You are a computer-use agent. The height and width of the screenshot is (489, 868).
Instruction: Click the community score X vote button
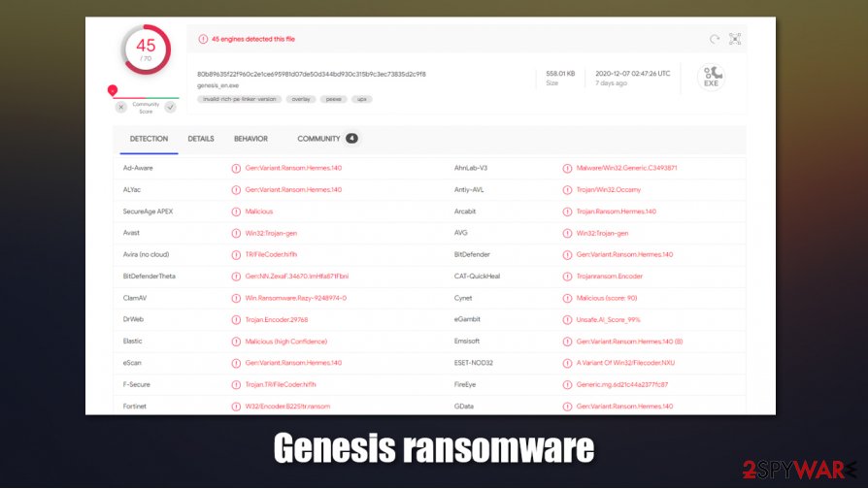point(121,108)
